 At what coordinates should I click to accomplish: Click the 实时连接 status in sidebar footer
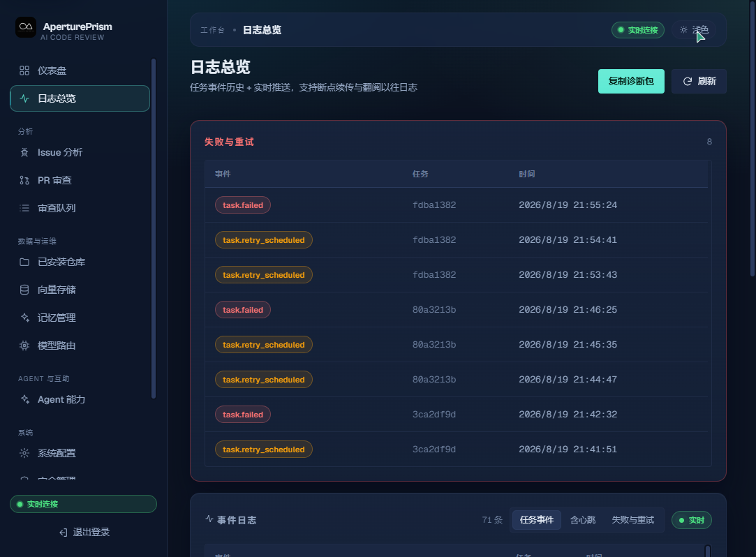tap(83, 504)
